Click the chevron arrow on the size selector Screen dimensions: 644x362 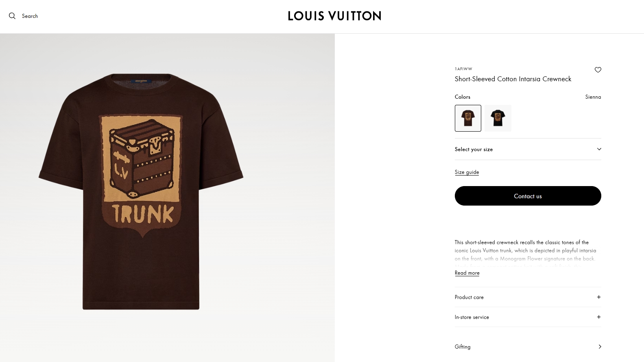click(x=599, y=149)
